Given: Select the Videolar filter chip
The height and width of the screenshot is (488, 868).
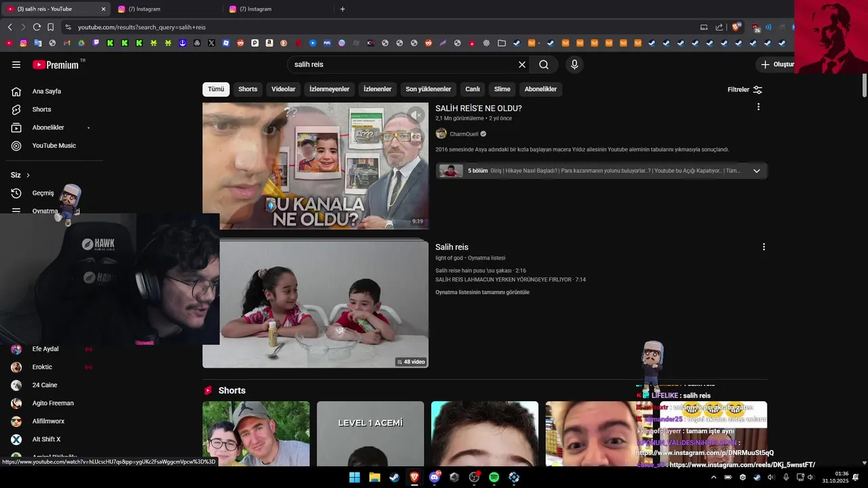Looking at the screenshot, I should [283, 89].
